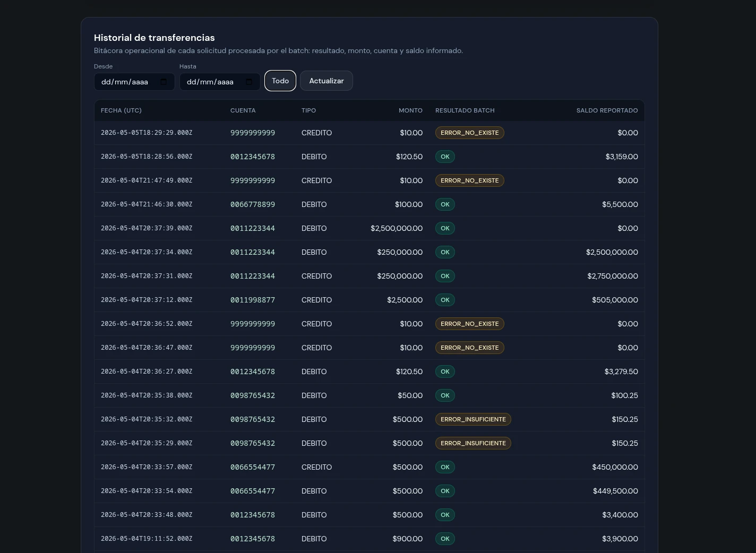This screenshot has width=756, height=553.
Task: Select the $100.25 reported balance
Action: coord(625,395)
